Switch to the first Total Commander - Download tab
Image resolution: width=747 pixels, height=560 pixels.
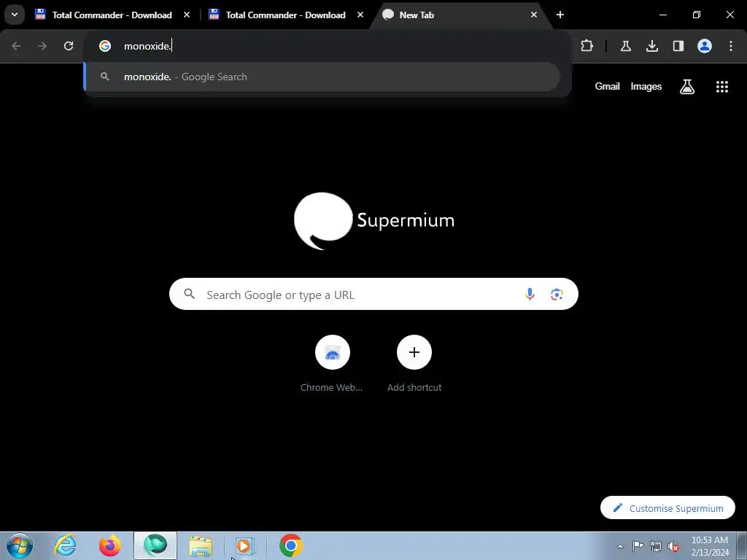tap(112, 15)
